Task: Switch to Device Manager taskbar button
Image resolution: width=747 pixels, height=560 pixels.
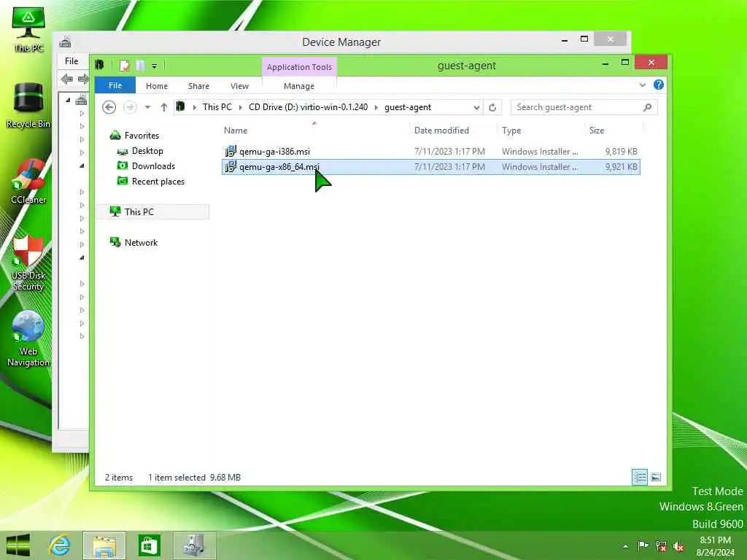Action: (x=194, y=545)
